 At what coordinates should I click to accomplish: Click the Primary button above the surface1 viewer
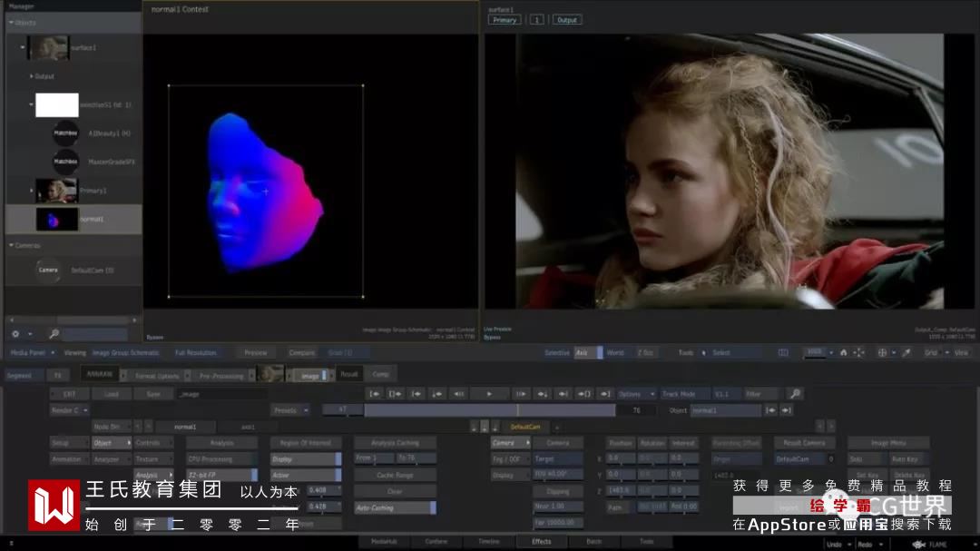coord(505,20)
